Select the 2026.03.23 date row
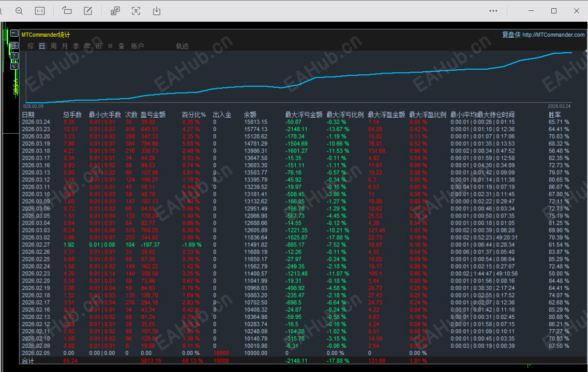 click(36, 129)
